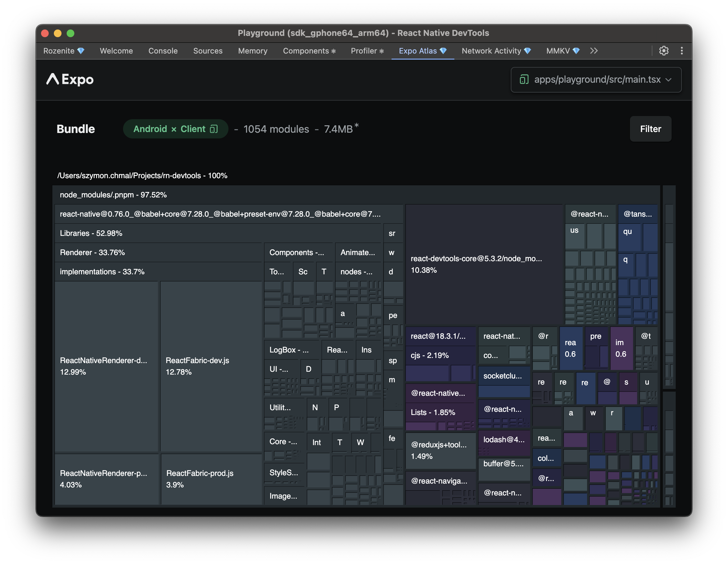Click the purple im 0.6 treemap cell
The height and width of the screenshot is (564, 728).
(x=621, y=348)
